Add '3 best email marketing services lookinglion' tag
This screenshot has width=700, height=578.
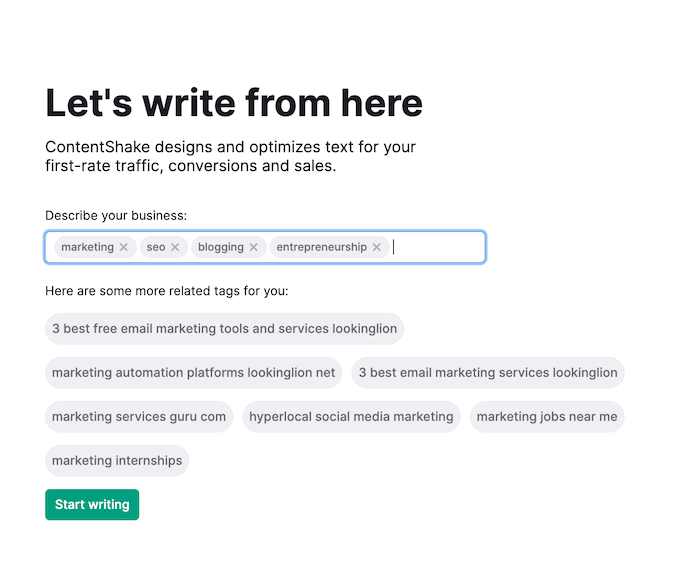tap(487, 373)
